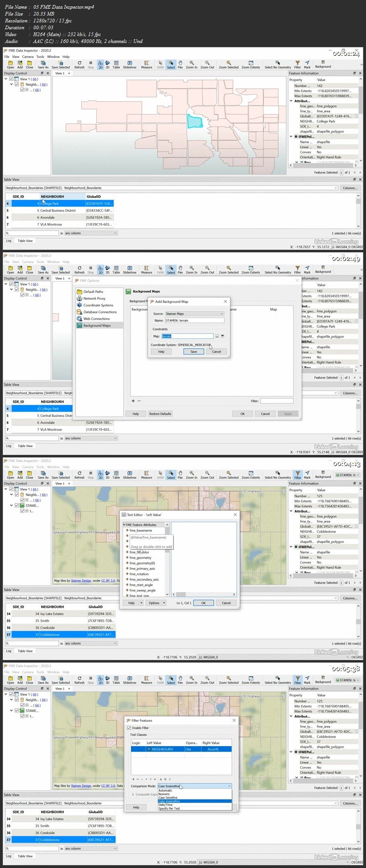Open Database Connections in FME Options sidebar

(x=100, y=312)
